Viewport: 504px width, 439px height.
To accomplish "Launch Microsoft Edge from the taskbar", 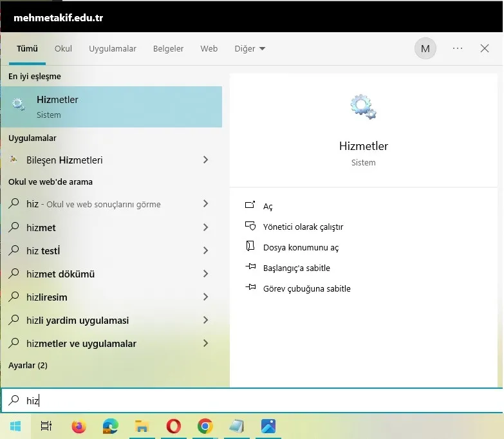I will tap(110, 426).
